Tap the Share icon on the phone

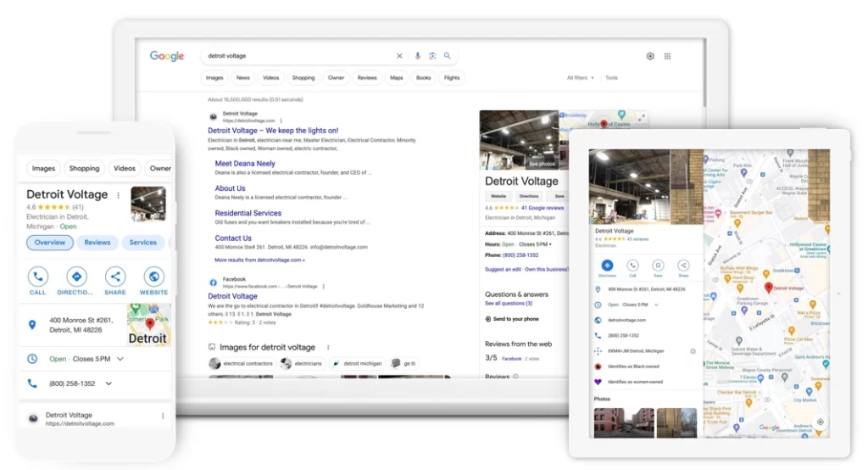115,277
